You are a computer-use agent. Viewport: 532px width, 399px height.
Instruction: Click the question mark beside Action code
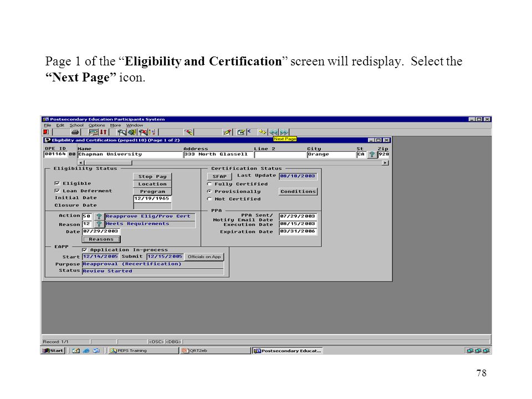99,216
